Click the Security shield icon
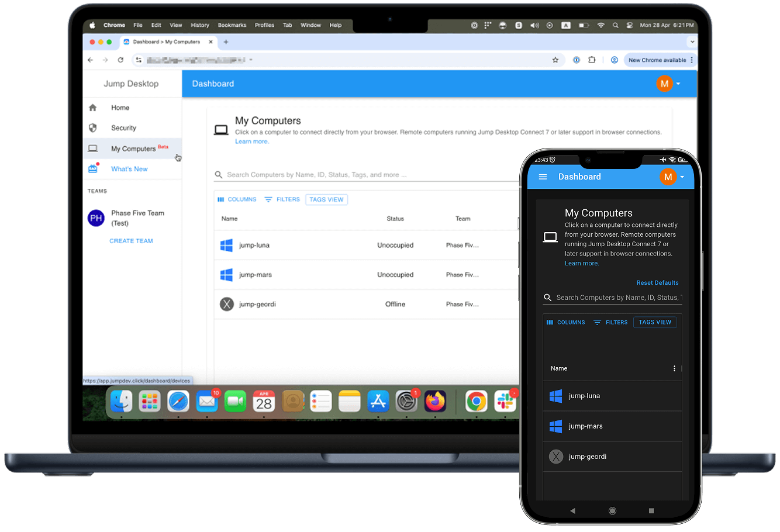This screenshot has height=532, width=780. 92,128
